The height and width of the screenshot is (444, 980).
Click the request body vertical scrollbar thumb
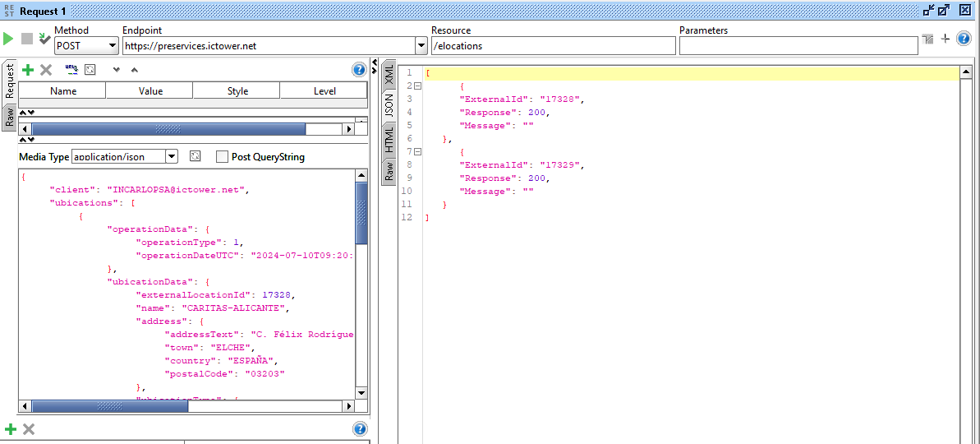point(361,213)
